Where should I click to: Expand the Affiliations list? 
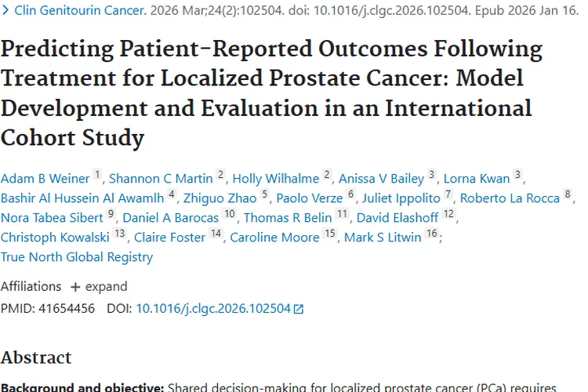click(x=98, y=286)
